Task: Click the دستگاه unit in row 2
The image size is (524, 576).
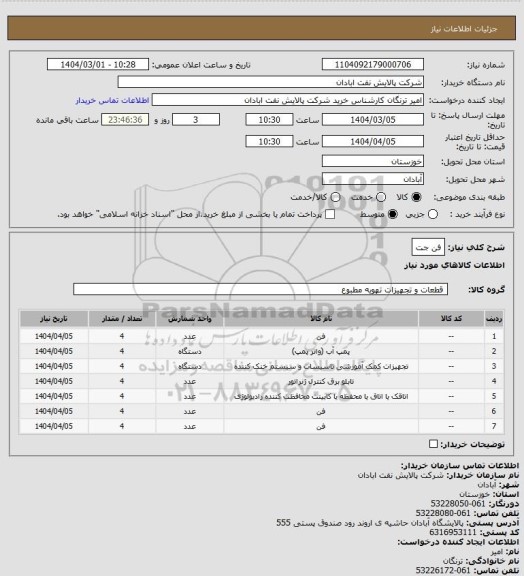Action: tap(190, 352)
